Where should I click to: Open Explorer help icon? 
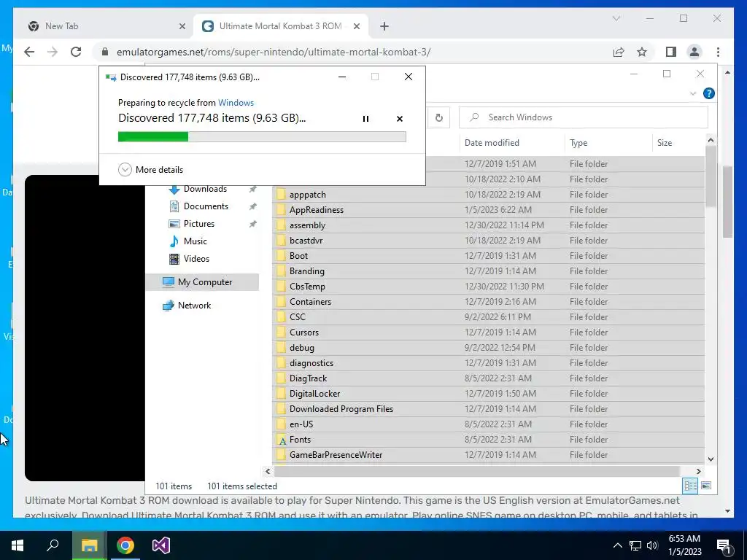pos(708,93)
